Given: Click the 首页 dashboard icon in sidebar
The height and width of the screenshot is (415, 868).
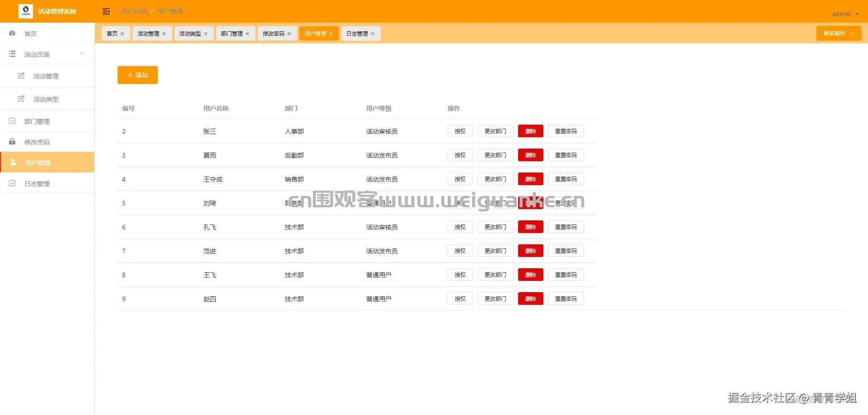Looking at the screenshot, I should pyautogui.click(x=12, y=33).
